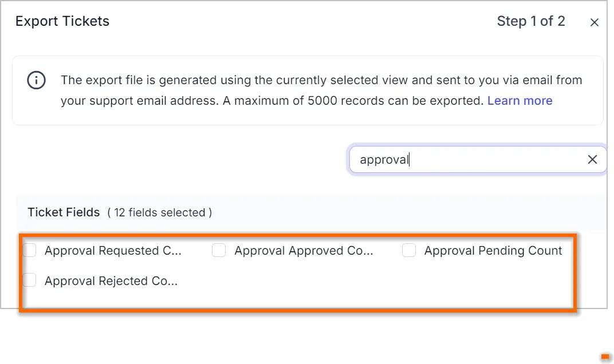Click the Approval Requested C... field label

tap(113, 251)
